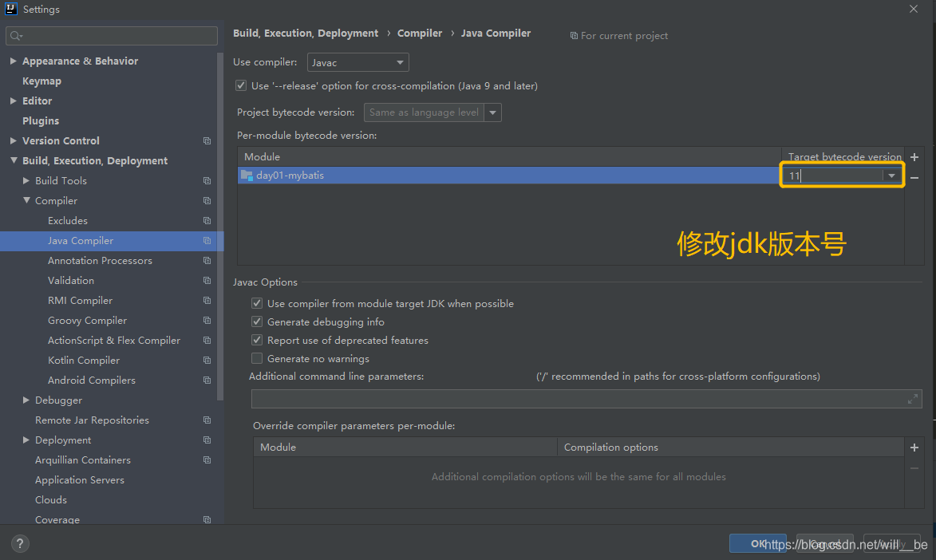936x560 pixels.
Task: Click the settings search field
Action: 112,36
